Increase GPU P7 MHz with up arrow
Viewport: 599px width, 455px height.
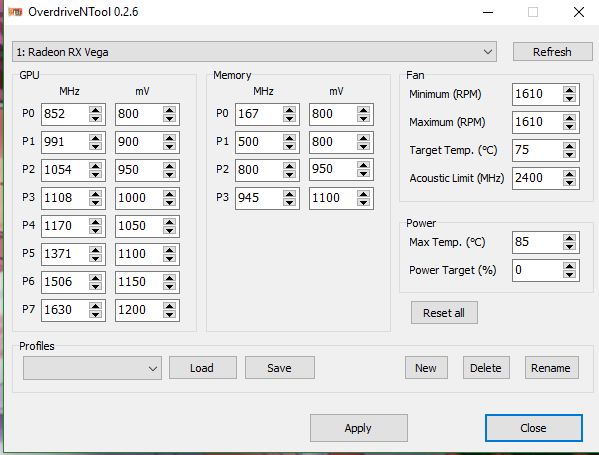click(x=95, y=305)
